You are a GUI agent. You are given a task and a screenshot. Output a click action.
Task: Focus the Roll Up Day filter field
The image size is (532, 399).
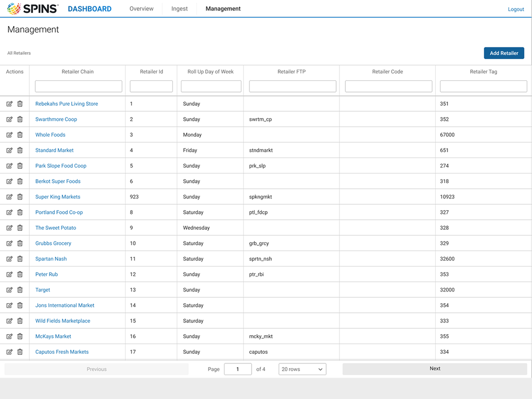[x=211, y=86]
